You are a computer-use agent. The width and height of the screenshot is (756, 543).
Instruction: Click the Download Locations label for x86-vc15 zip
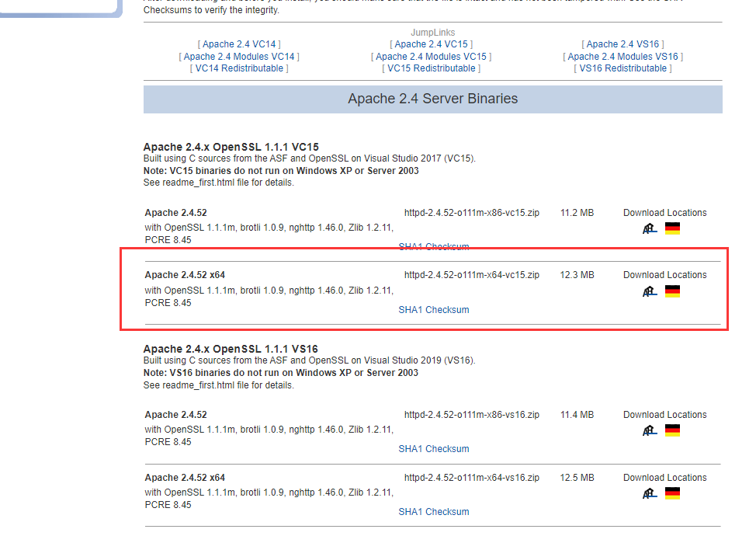tap(665, 213)
